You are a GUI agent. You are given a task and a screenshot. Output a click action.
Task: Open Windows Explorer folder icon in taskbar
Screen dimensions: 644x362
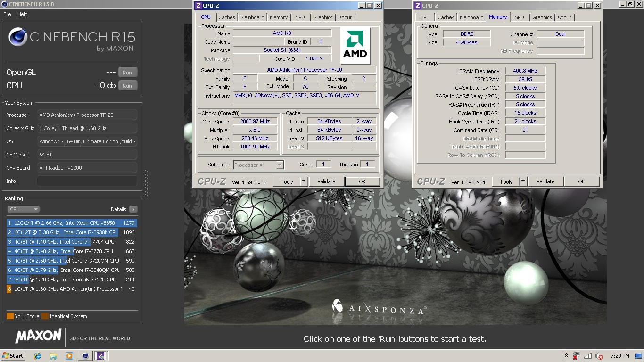coord(53,356)
